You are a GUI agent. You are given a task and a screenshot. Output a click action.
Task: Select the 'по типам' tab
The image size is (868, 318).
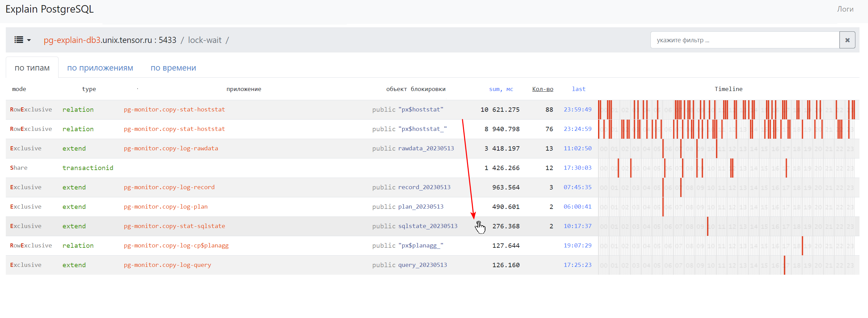[x=32, y=68]
